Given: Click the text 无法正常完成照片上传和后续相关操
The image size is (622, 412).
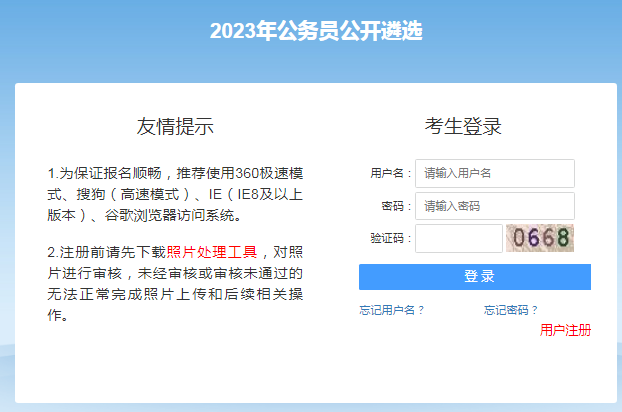Looking at the screenshot, I should click(175, 294).
